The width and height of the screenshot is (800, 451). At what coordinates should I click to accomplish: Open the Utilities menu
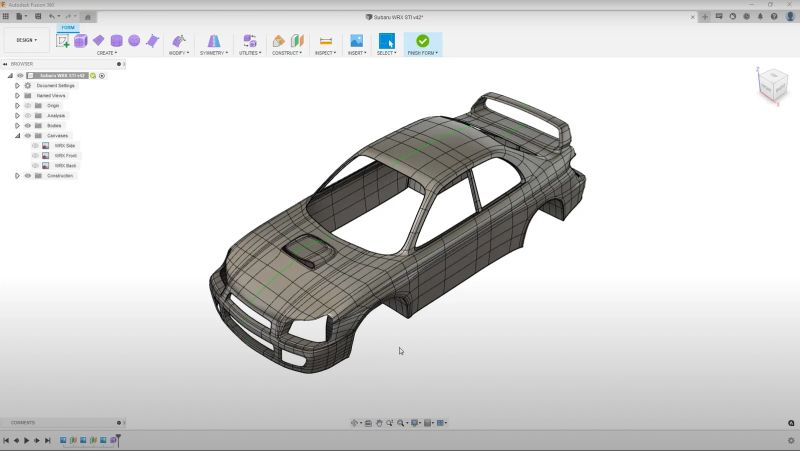[250, 53]
